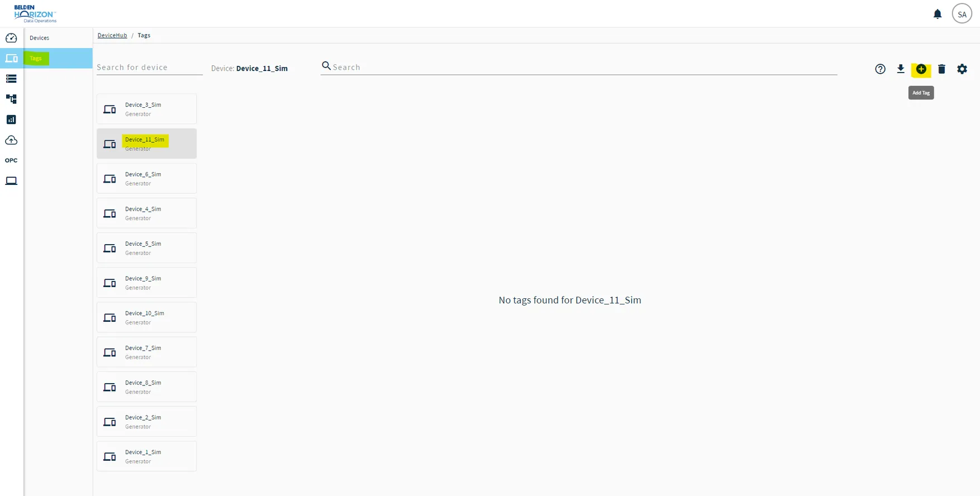Screen dimensions: 980x496
Task: Click the notifications bell icon
Action: coord(938,14)
